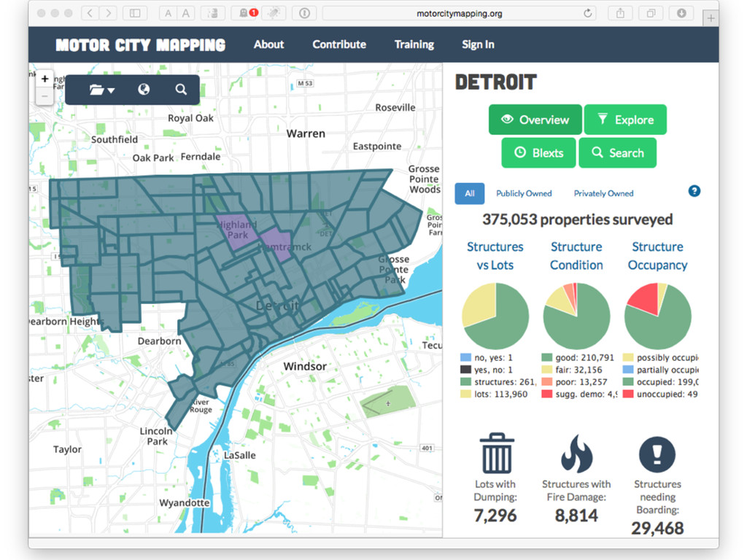Screen dimensions: 747x560
Task: Click the trash can dumping icon
Action: (496, 453)
